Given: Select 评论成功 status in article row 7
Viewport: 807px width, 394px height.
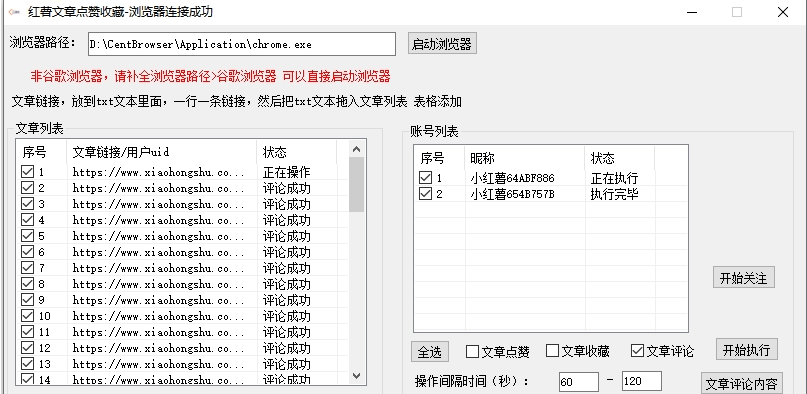Looking at the screenshot, I should tap(287, 268).
